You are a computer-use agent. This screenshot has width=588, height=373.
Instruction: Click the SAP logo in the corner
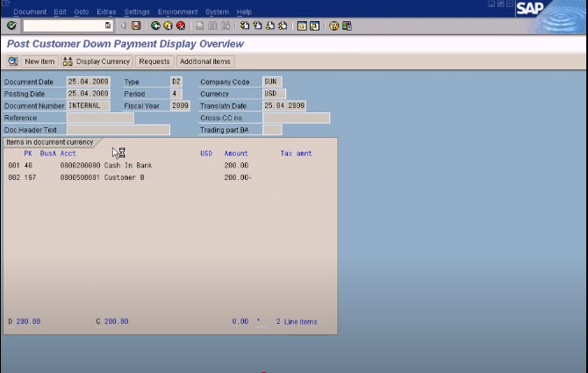pyautogui.click(x=530, y=8)
